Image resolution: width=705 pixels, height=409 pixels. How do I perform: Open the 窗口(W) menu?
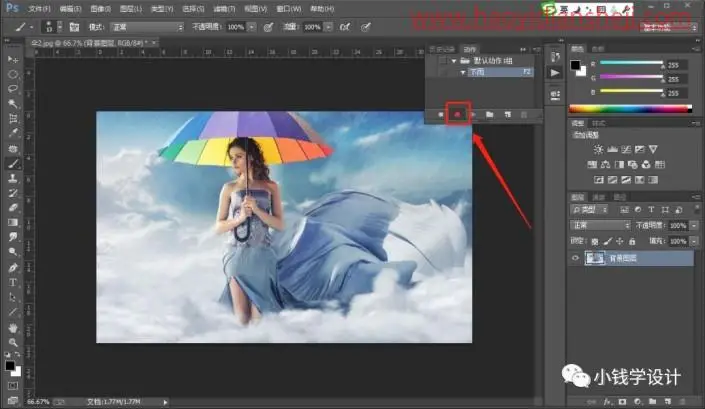[x=289, y=9]
